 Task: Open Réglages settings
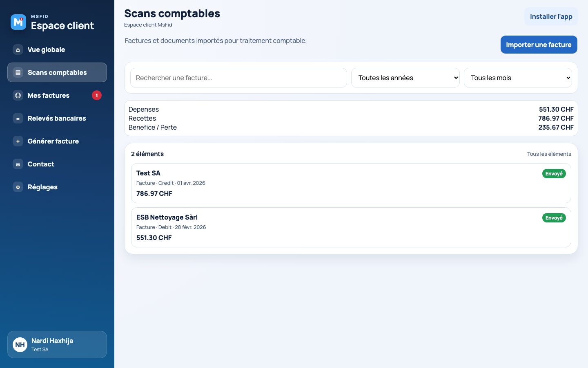point(57,187)
